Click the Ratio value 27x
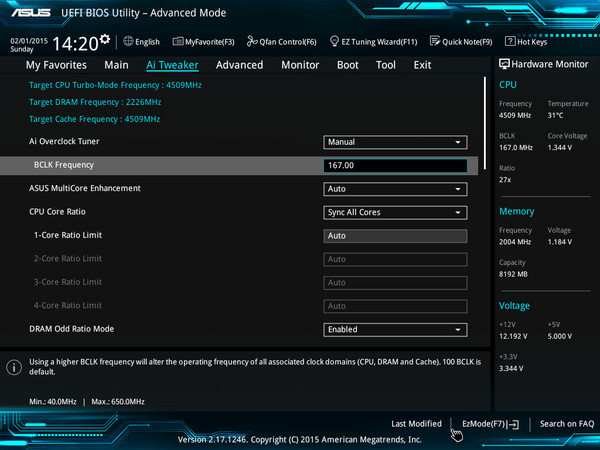 pos(505,180)
